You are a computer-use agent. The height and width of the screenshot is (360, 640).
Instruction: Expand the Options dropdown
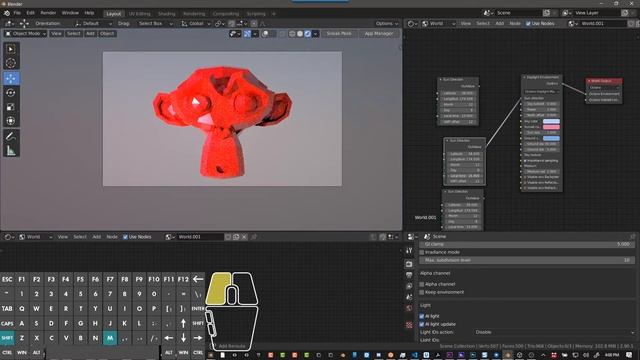387,24
